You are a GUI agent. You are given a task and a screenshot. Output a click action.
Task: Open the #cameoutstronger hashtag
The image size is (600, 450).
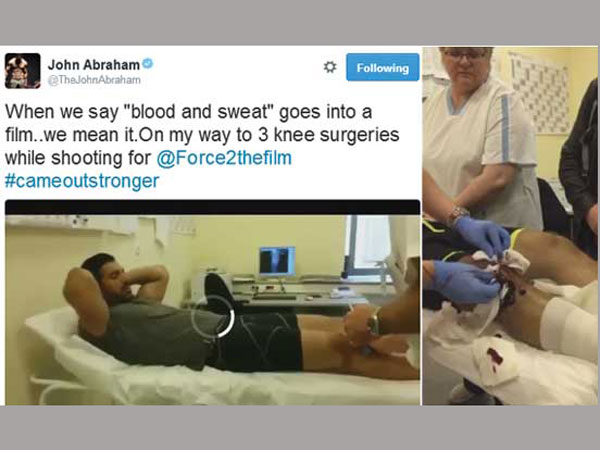click(82, 181)
